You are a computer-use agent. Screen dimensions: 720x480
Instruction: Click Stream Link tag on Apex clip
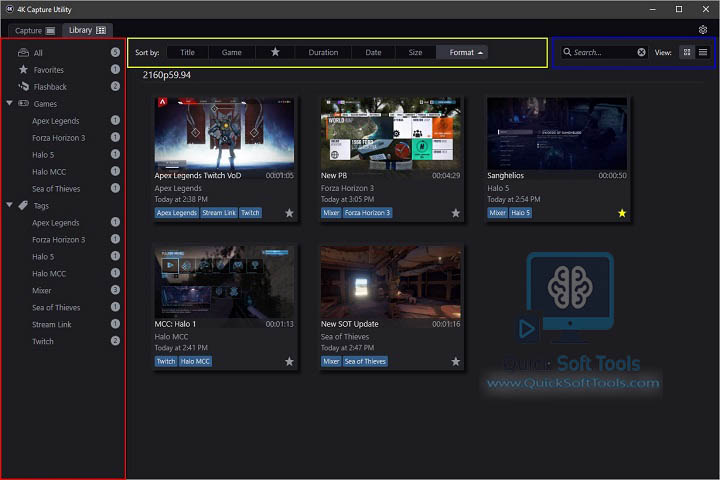(219, 213)
